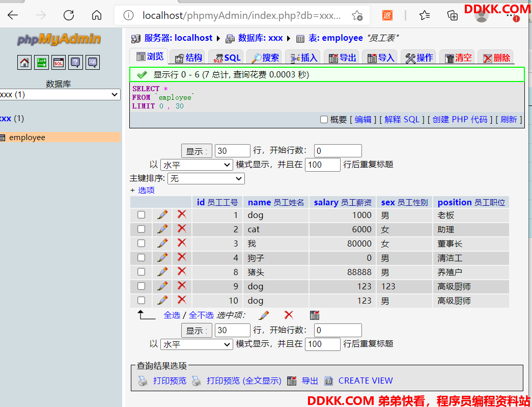Open phpMyAdmin home icon

point(24,63)
